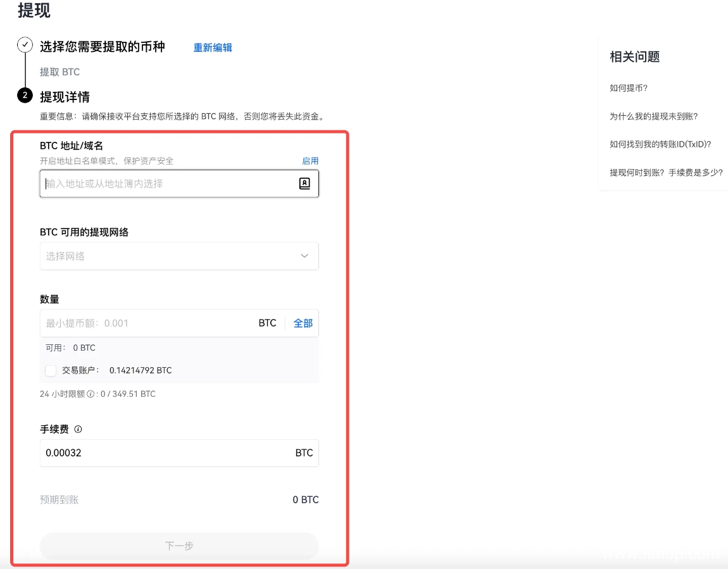Open 提现何时到账?手续费是多少? question
Viewport: 728px width, 569px height.
tap(665, 172)
